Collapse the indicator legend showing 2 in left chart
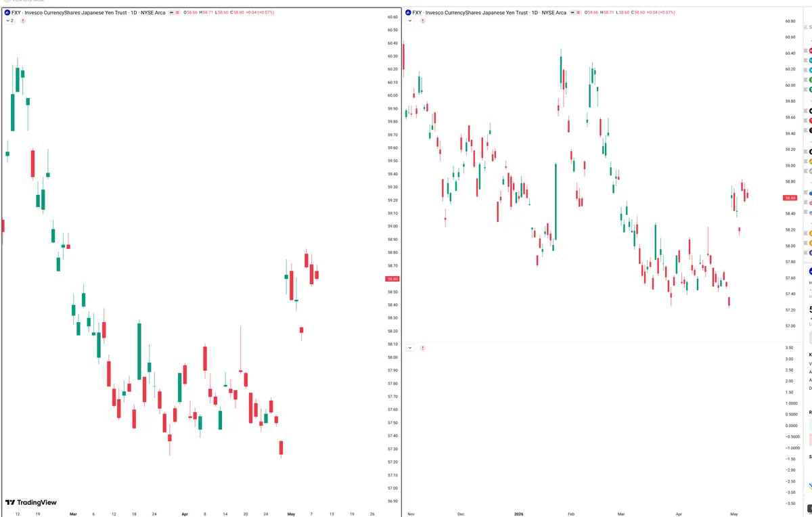 [9, 21]
